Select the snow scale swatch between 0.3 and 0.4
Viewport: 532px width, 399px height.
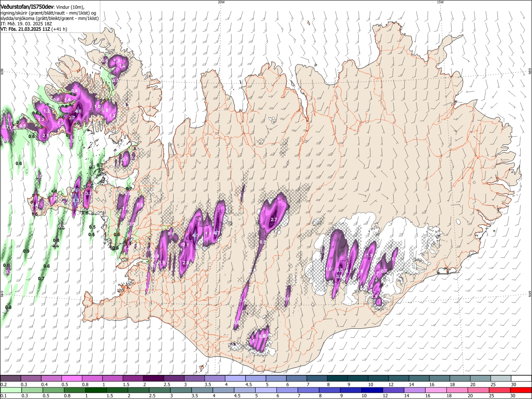tap(31, 379)
